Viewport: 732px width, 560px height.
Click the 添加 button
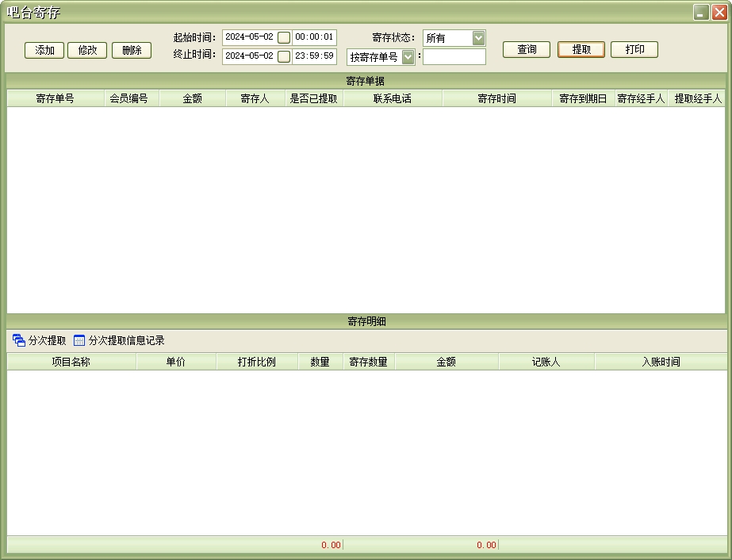(x=44, y=50)
